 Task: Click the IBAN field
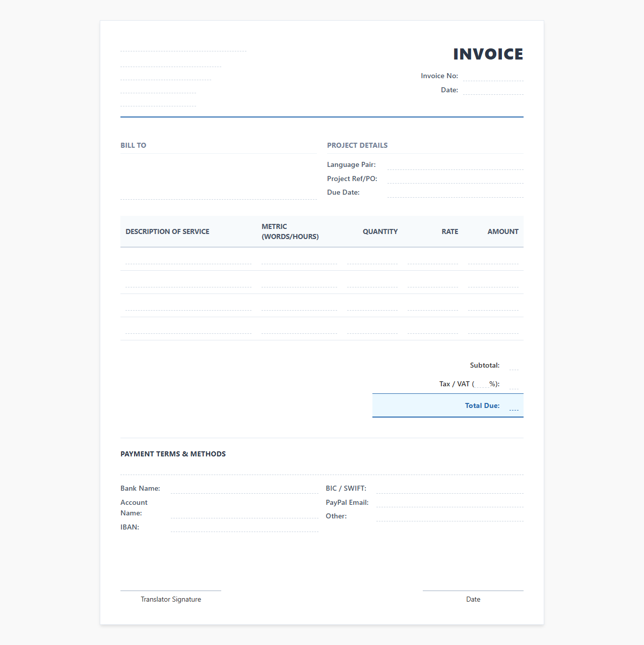pos(244,527)
